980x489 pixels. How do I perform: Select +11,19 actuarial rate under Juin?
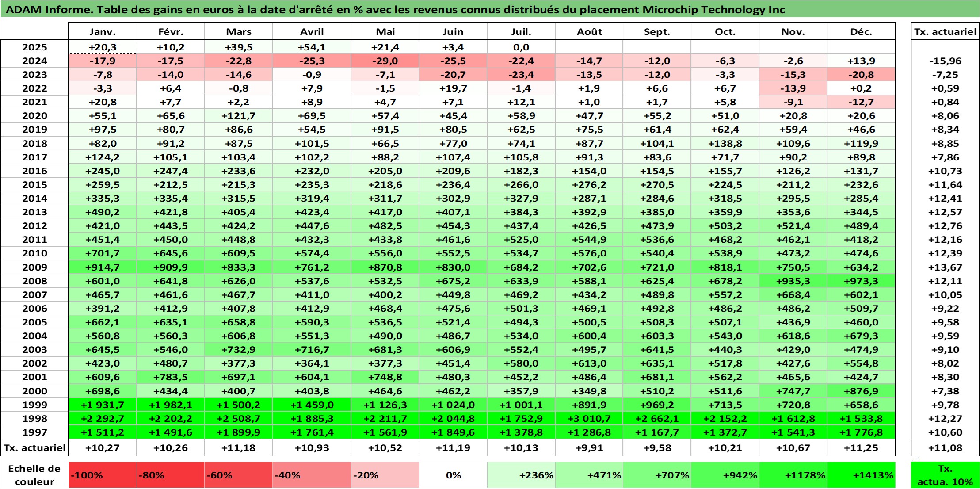pos(453,448)
